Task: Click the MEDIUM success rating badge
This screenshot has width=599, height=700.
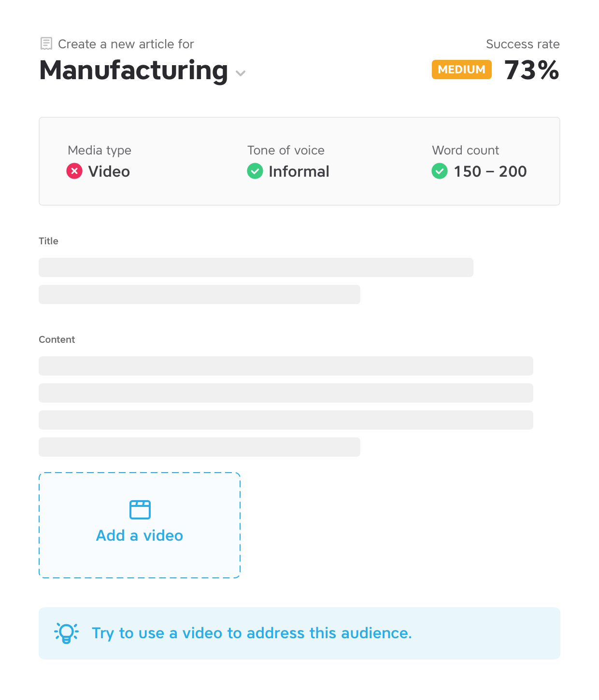Action: pos(461,70)
